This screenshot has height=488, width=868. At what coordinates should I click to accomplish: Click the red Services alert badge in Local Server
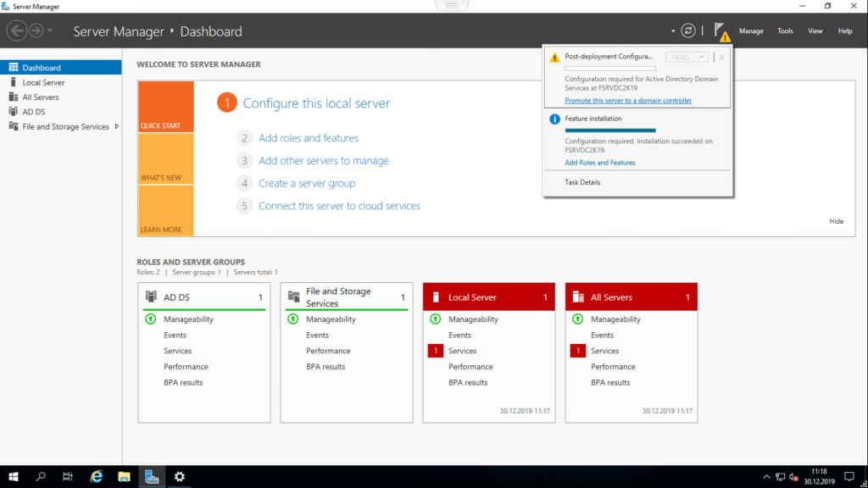(437, 351)
